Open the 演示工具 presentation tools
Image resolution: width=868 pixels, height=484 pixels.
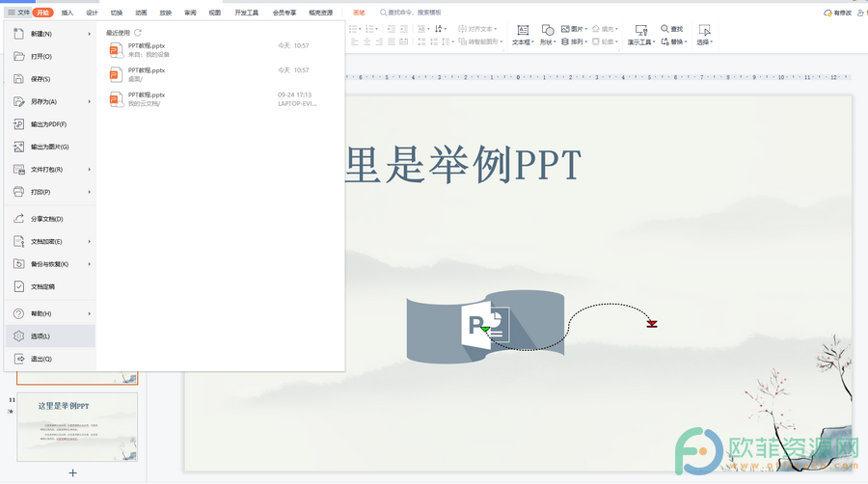pos(641,35)
